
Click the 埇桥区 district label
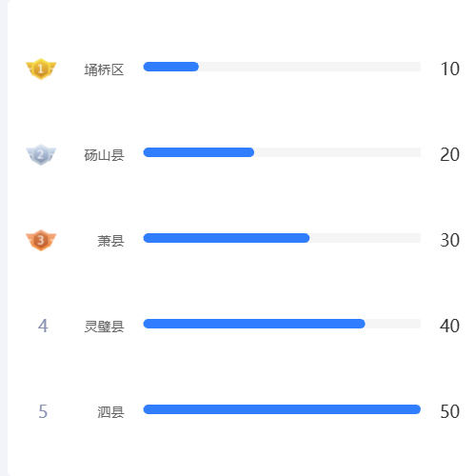pyautogui.click(x=104, y=69)
